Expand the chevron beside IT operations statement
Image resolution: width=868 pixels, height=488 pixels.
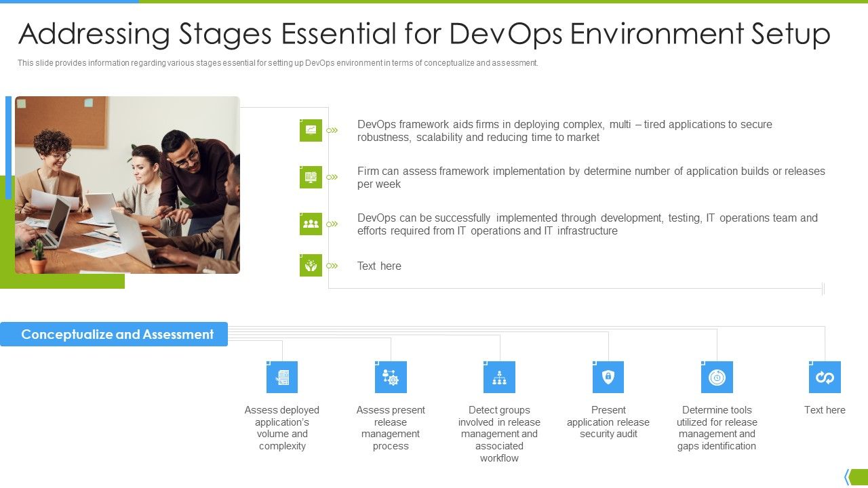pos(332,224)
